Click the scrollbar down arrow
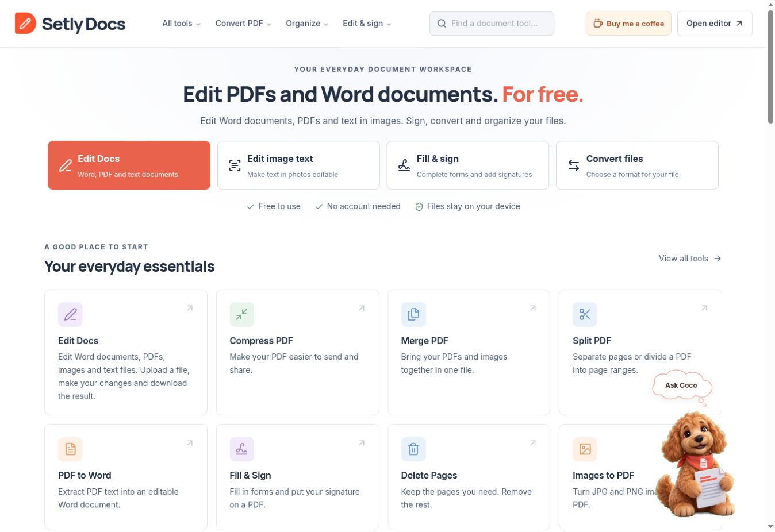The height and width of the screenshot is (532, 775). click(770, 527)
